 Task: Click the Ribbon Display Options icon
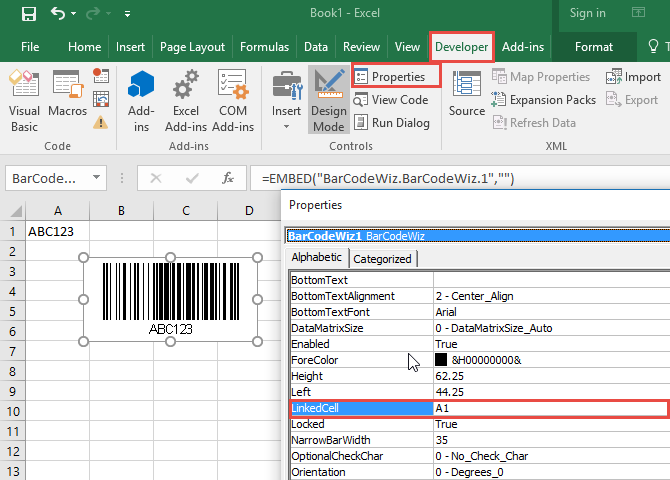coord(638,12)
